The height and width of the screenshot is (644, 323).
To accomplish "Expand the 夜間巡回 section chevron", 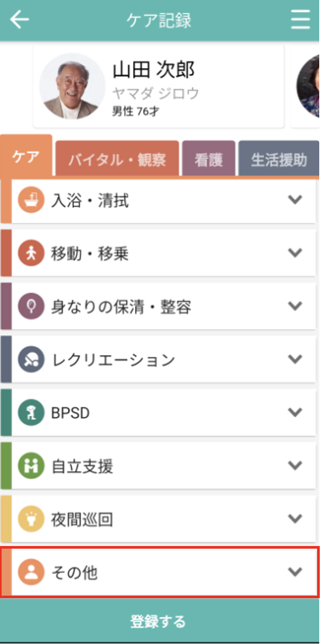I will (x=294, y=518).
